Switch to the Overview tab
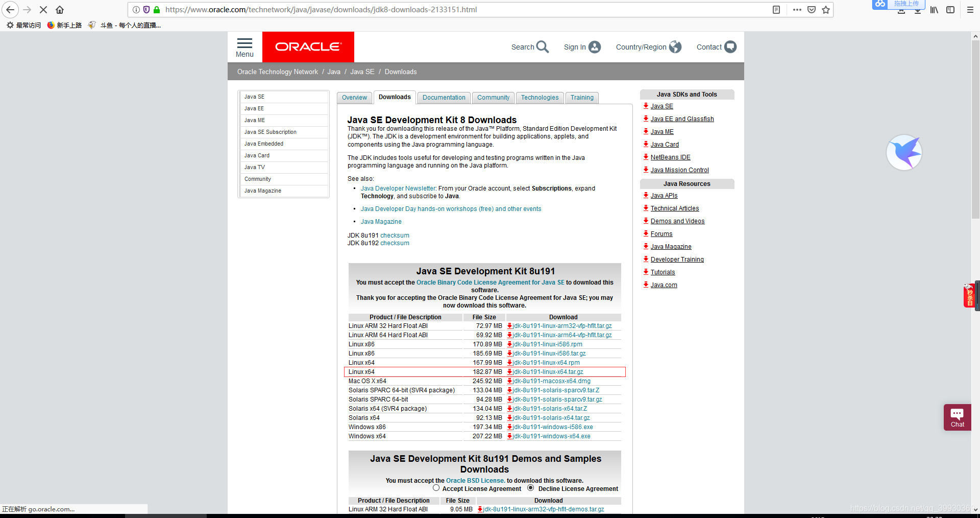 click(354, 98)
